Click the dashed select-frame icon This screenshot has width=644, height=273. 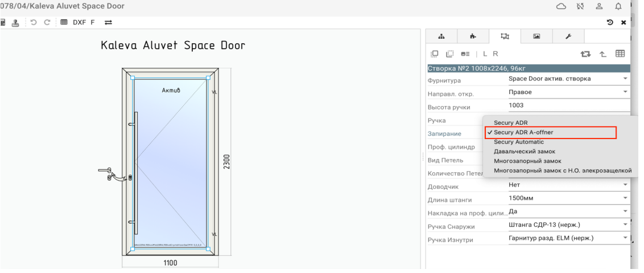450,54
